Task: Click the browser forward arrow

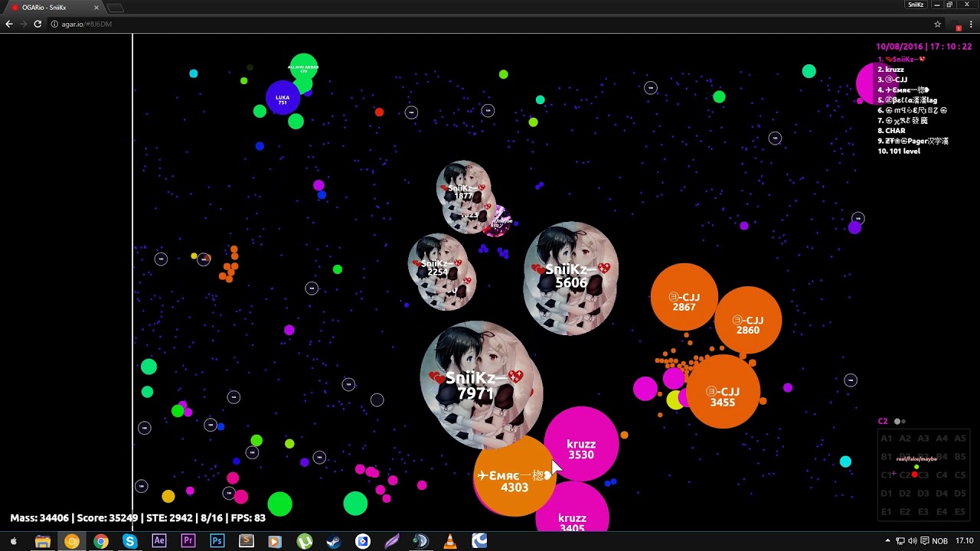Action: (23, 24)
